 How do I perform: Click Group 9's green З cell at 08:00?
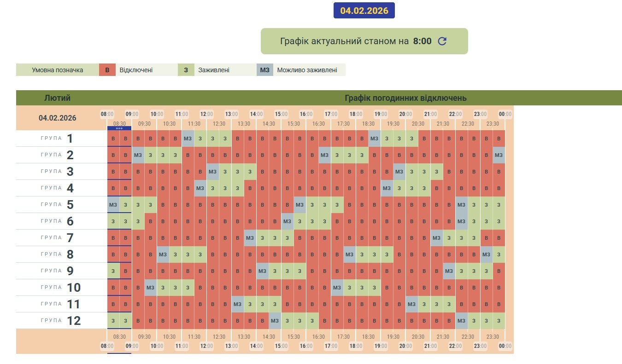113,271
